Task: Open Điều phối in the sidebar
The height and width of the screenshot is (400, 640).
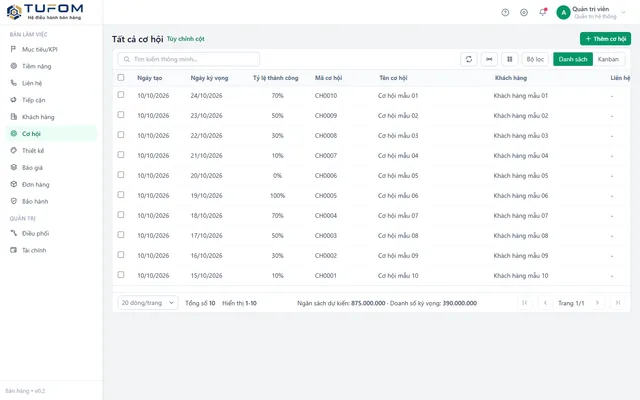Action: tap(51, 233)
